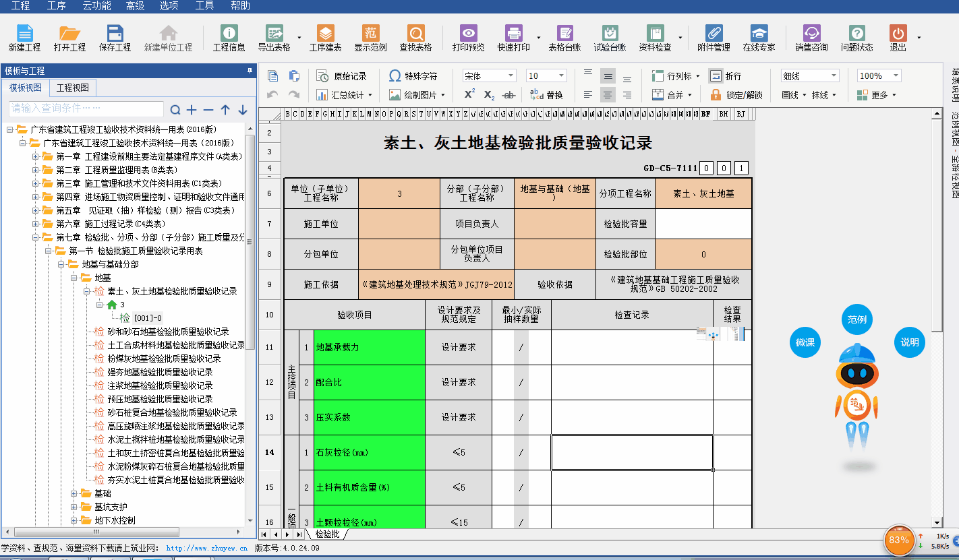
Task: Open 打印预览 (Print Preview)
Action: tap(468, 38)
